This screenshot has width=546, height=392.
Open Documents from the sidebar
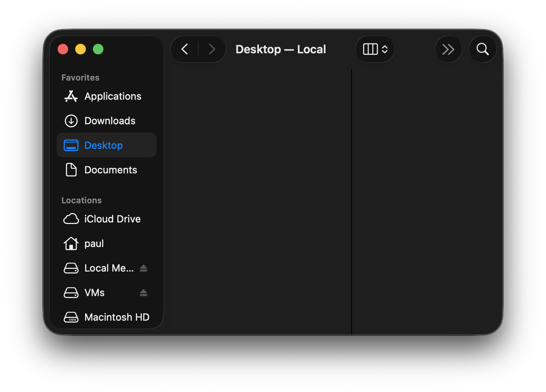[110, 170]
